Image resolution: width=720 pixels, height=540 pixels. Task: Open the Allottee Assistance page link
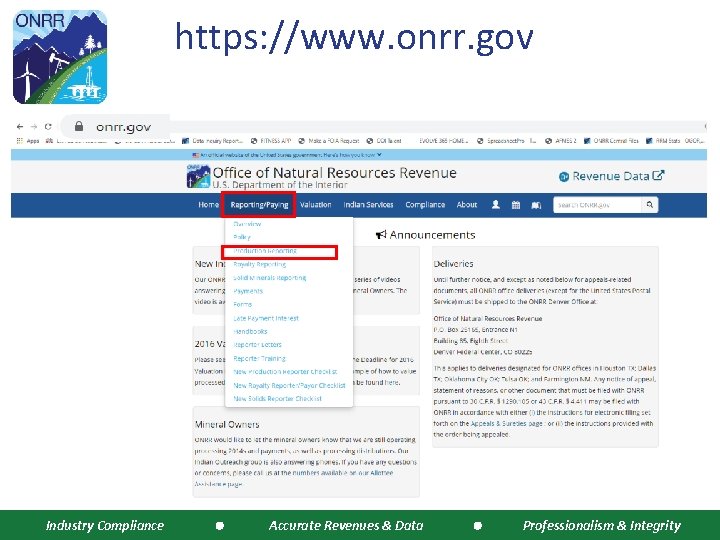pyautogui.click(x=294, y=478)
